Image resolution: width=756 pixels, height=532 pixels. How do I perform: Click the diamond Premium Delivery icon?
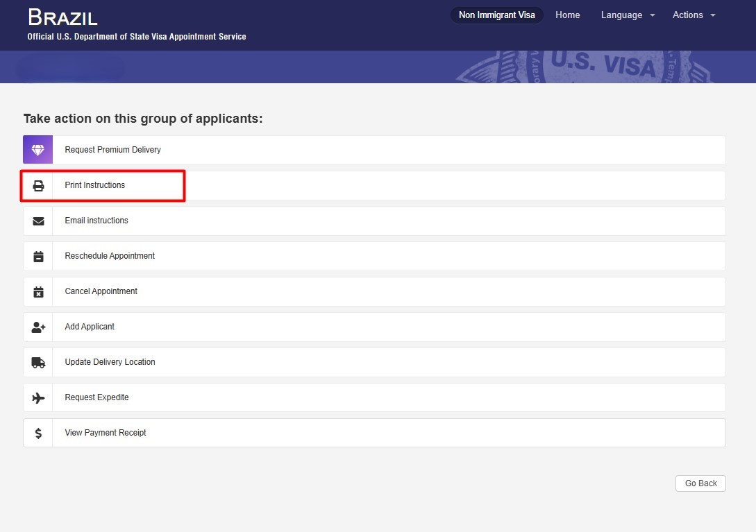click(38, 150)
